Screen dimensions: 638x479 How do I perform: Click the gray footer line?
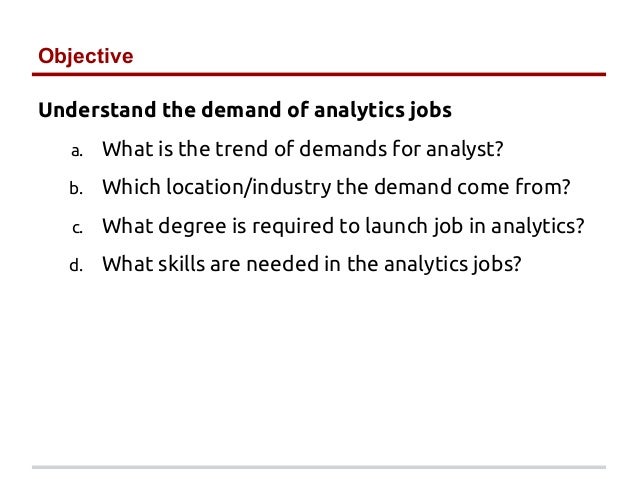(x=319, y=467)
